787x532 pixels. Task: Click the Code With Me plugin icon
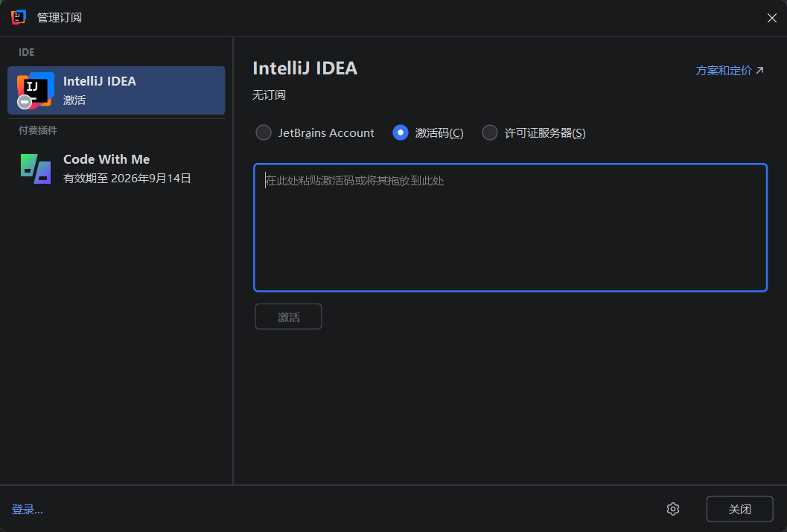pyautogui.click(x=36, y=168)
